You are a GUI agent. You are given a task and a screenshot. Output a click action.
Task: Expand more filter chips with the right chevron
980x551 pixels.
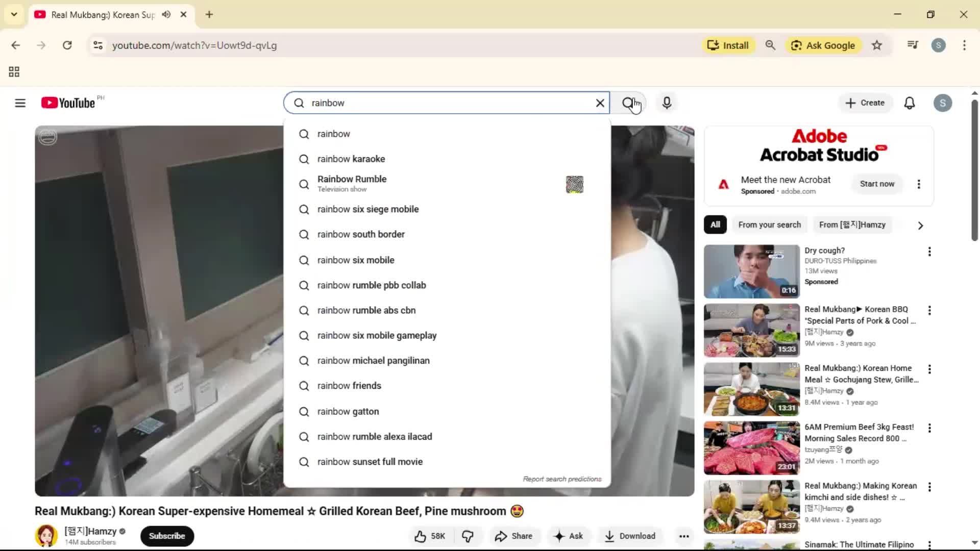click(920, 225)
